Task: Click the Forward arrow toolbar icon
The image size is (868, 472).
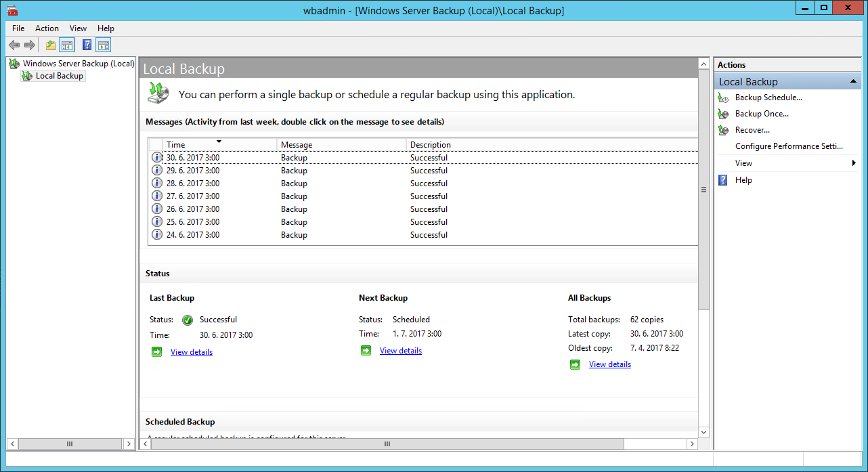Action: coord(30,45)
